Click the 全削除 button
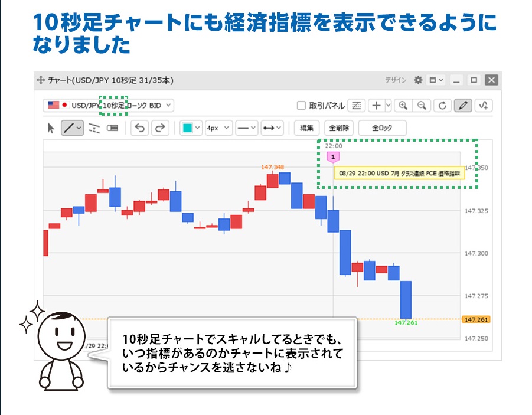Viewport: 532px width, 415px height. (339, 128)
